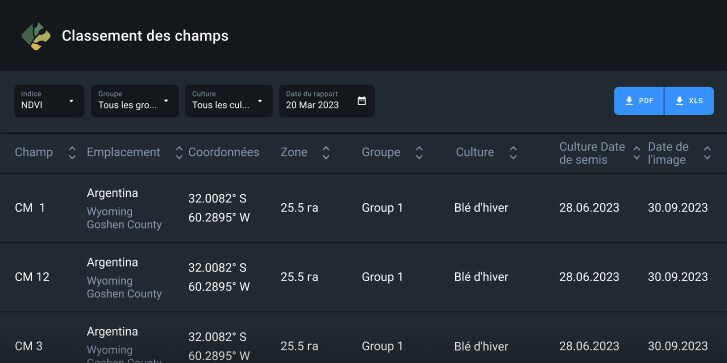The width and height of the screenshot is (727, 363).
Task: Expand the Culture filter dropdown
Action: point(229,101)
